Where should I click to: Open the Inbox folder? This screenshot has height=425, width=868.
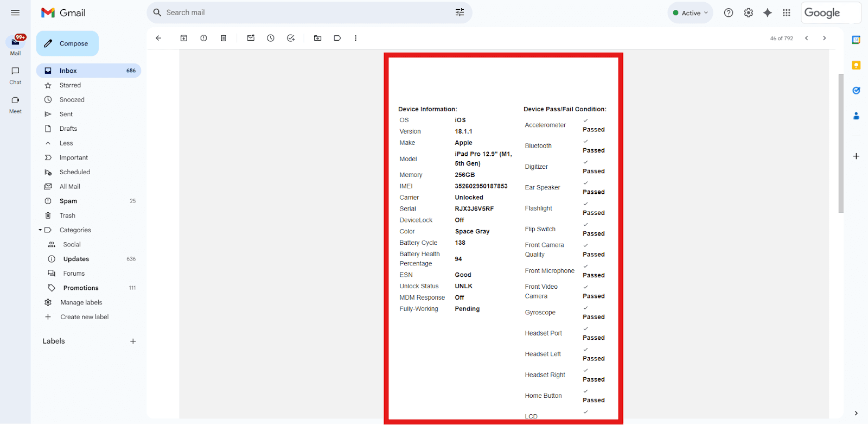coord(88,71)
